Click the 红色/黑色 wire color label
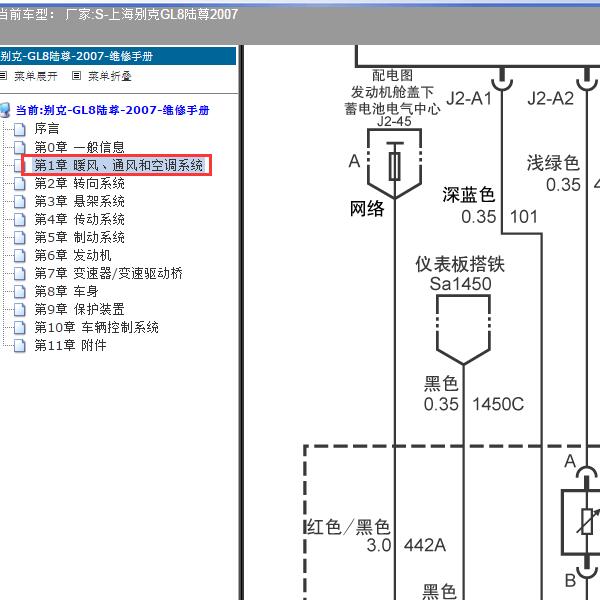This screenshot has width=600, height=600. pos(348,527)
